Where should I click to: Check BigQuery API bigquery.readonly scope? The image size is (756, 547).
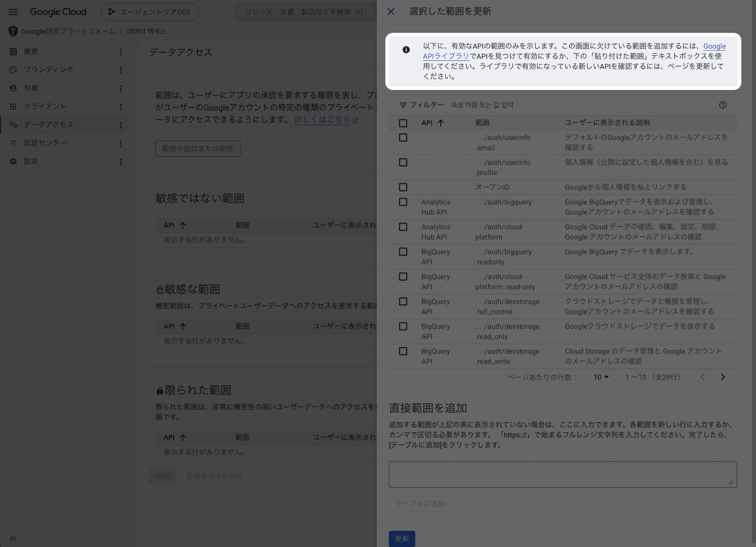point(403,252)
